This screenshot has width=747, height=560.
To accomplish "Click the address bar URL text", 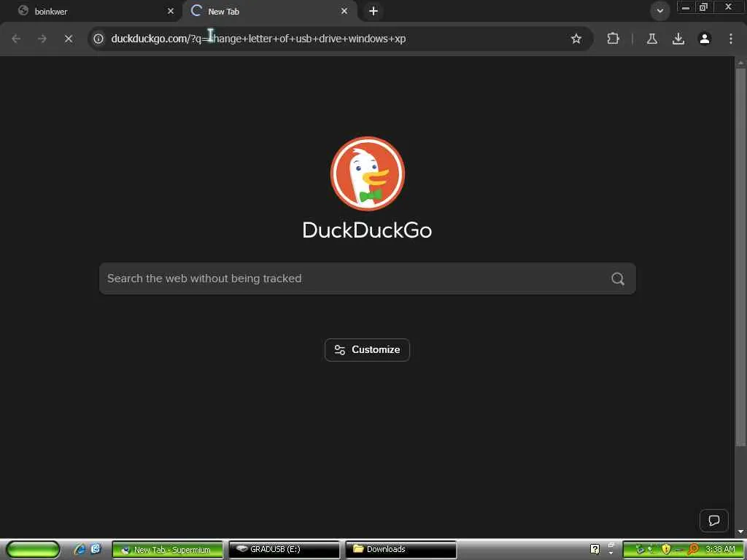I will [x=258, y=39].
